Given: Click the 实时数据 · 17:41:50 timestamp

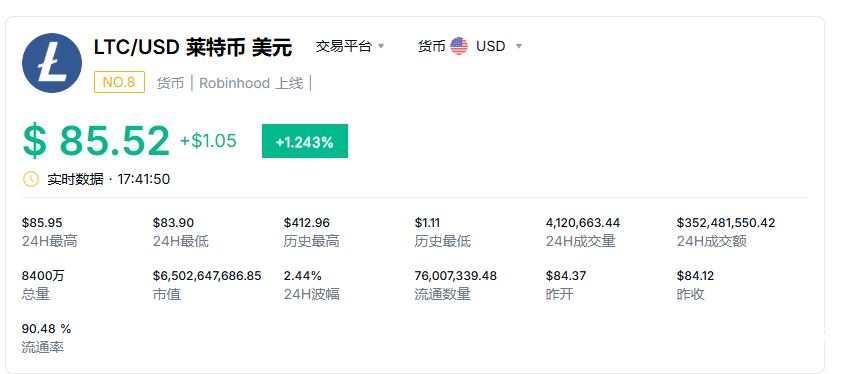Looking at the screenshot, I should [109, 179].
